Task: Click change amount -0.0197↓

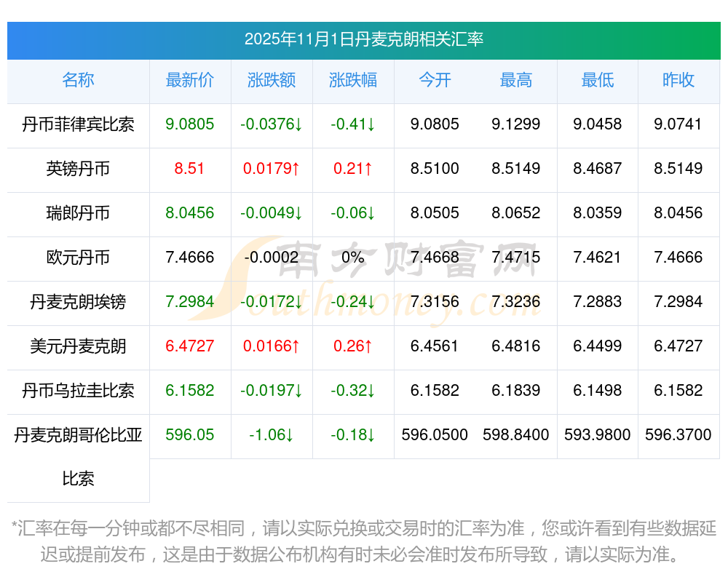Action: [x=272, y=390]
